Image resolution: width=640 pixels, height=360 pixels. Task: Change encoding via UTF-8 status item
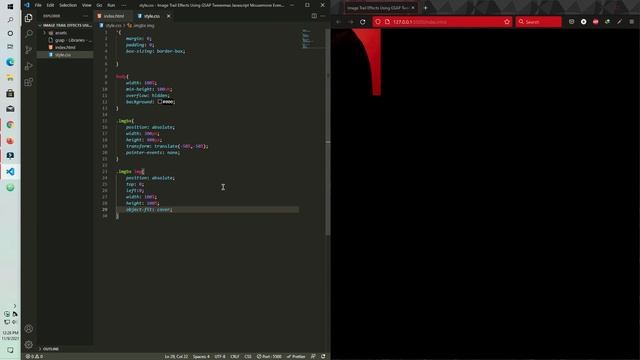[220, 356]
